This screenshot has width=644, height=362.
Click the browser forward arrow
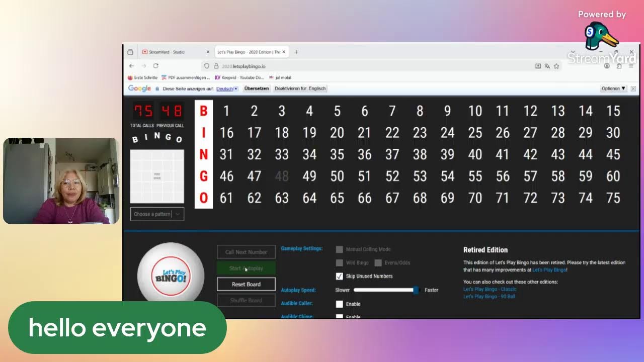(x=143, y=66)
